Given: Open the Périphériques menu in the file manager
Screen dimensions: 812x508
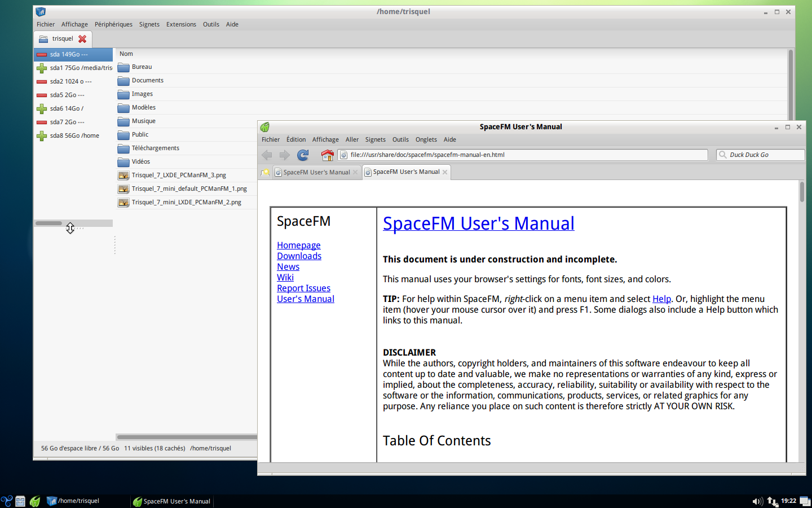Looking at the screenshot, I should pyautogui.click(x=113, y=24).
